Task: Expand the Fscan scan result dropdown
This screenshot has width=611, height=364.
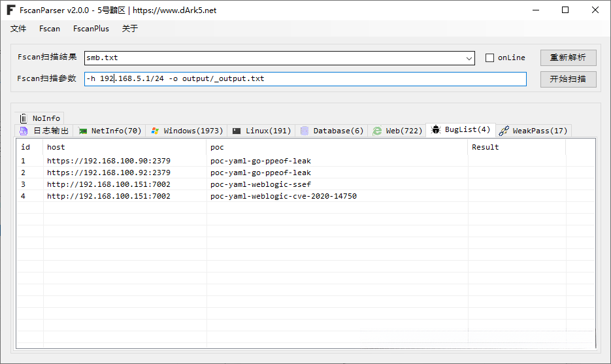Action: pyautogui.click(x=469, y=58)
